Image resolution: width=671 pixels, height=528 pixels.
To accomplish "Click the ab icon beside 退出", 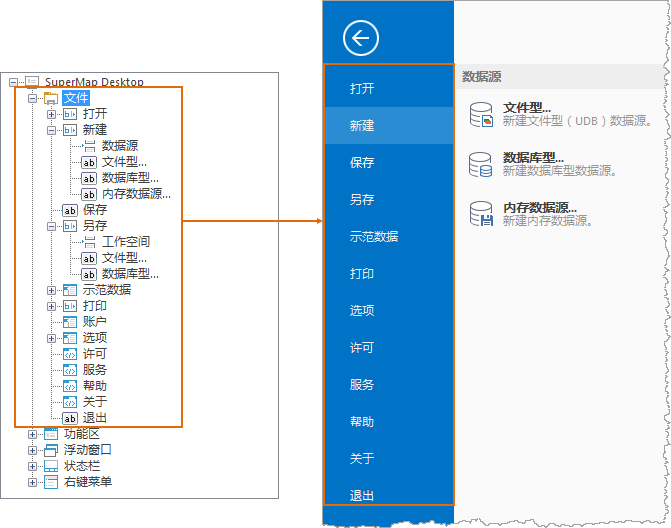I will [70, 418].
